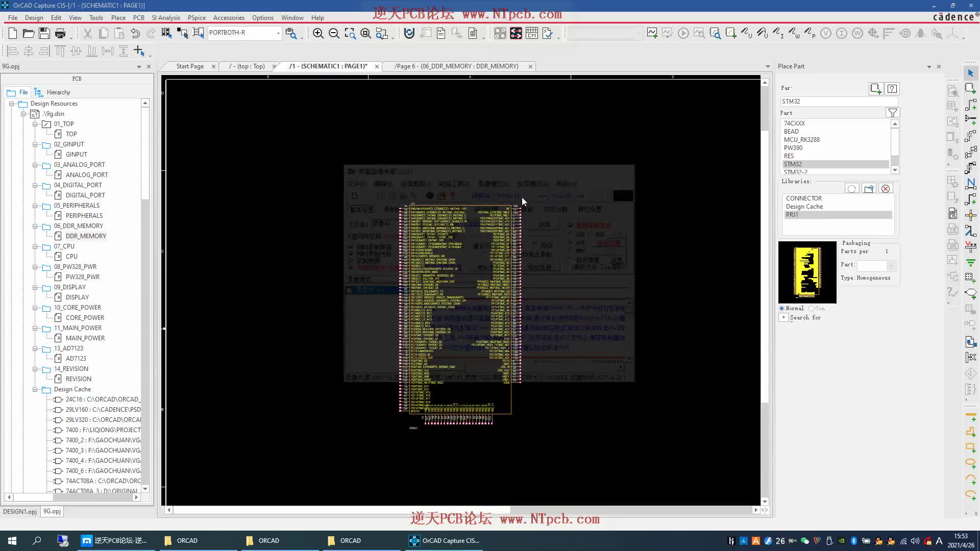Click the part filter funnel icon

[x=892, y=113]
